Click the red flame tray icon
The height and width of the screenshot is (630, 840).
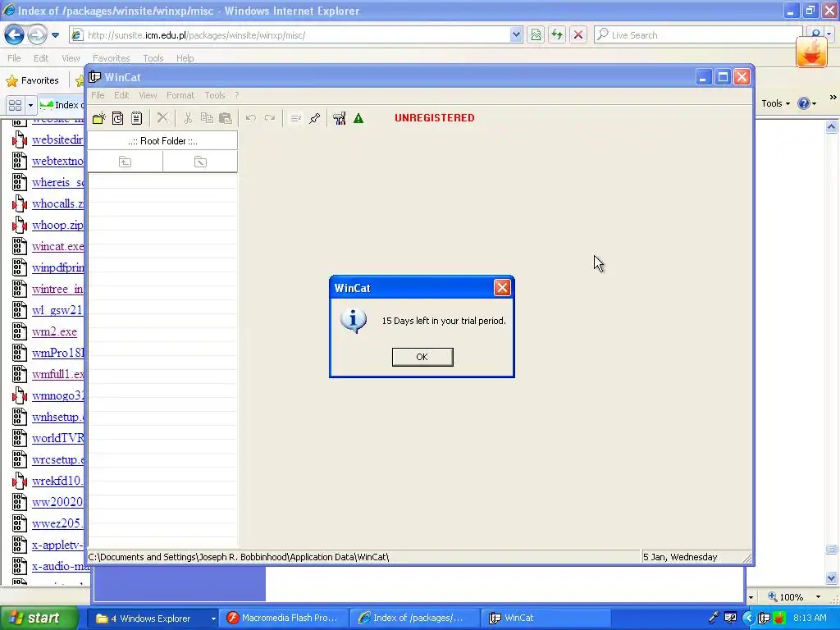click(778, 619)
